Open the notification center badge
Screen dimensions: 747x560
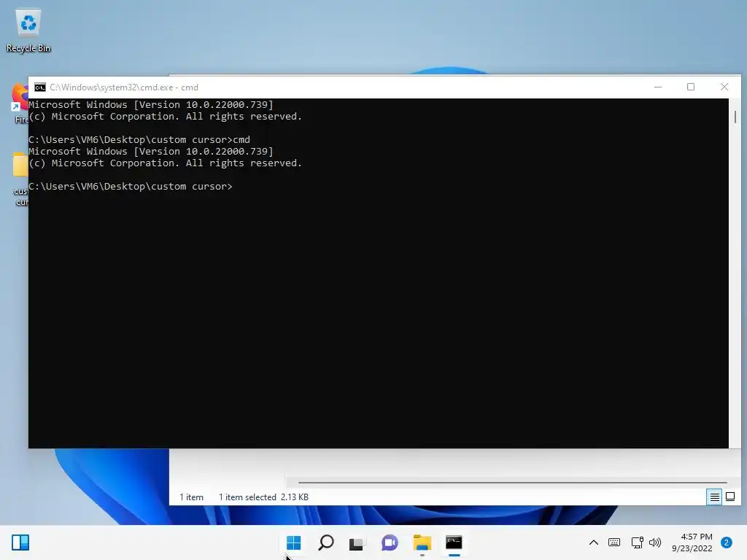(x=727, y=542)
